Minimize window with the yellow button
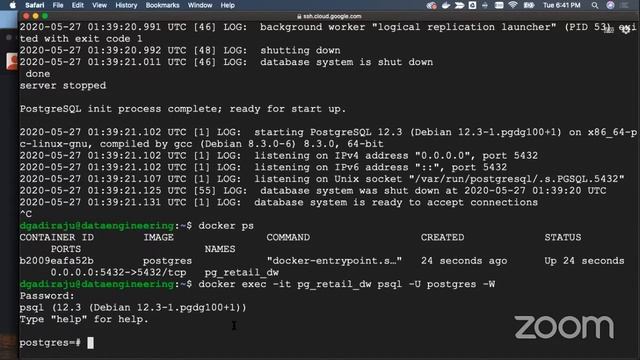The width and height of the screenshot is (640, 360). point(36,16)
